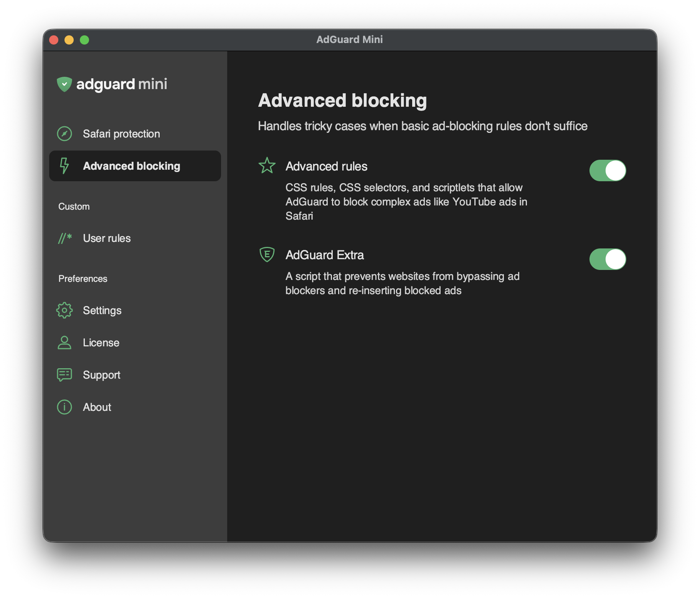The image size is (700, 599).
Task: Open the License page
Action: coord(101,343)
